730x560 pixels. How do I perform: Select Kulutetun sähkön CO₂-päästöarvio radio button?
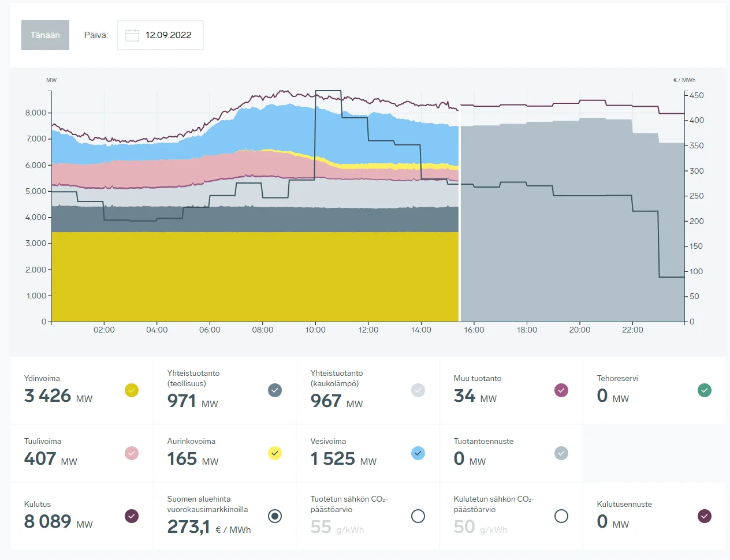[561, 516]
